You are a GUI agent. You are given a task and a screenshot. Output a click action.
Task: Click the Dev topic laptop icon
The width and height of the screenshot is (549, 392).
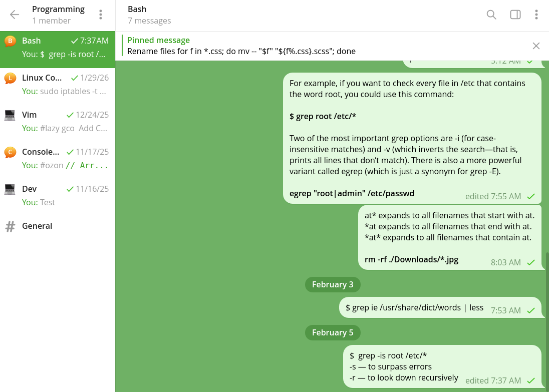(10, 189)
